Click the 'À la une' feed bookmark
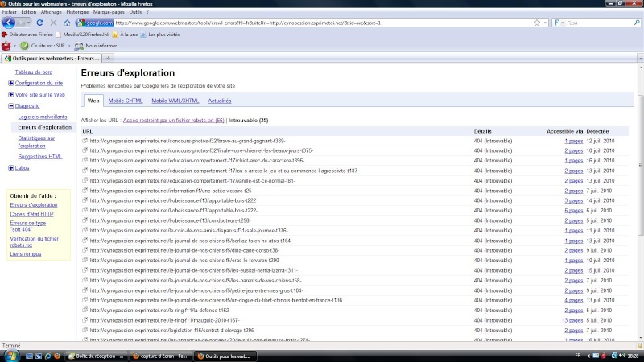The image size is (644, 362). click(125, 35)
